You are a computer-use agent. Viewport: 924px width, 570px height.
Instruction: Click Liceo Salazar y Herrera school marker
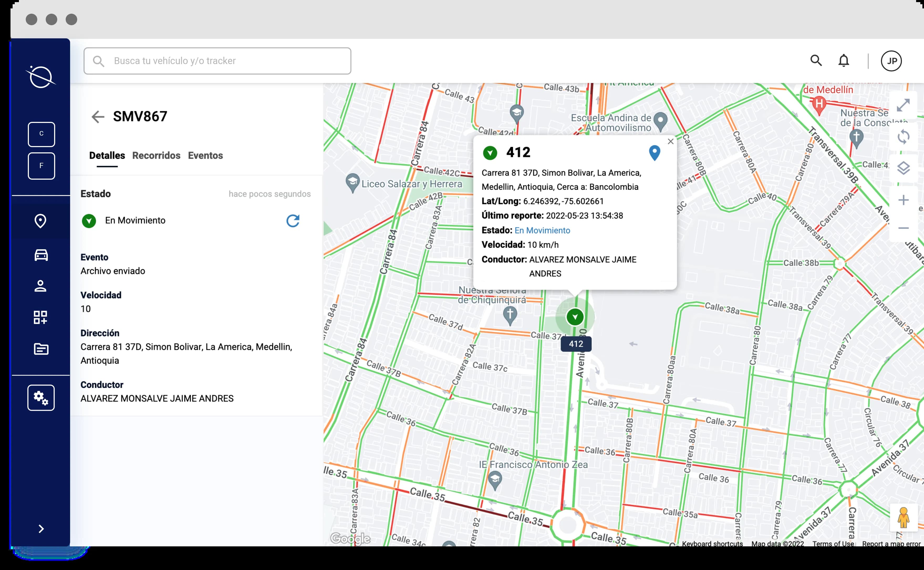pyautogui.click(x=352, y=183)
